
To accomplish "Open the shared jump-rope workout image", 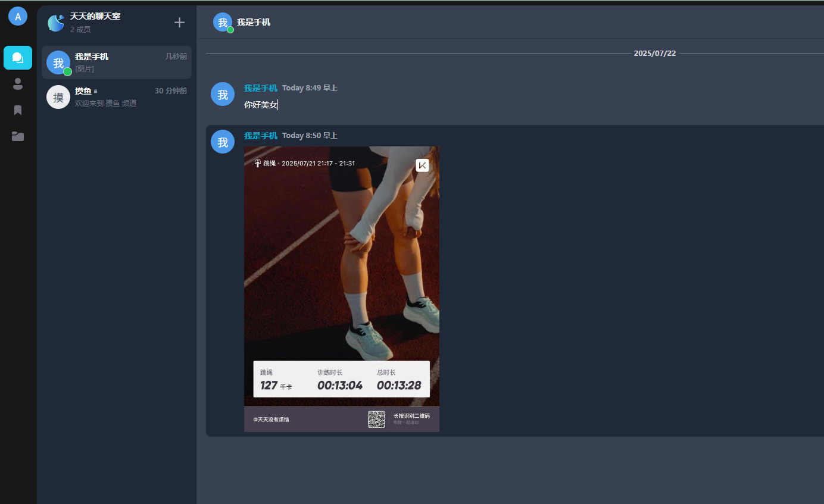I will click(x=342, y=289).
